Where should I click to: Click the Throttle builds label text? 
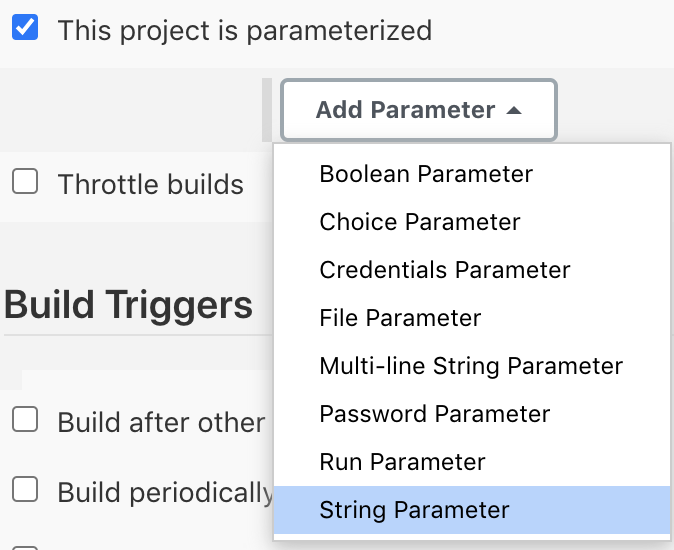tap(151, 184)
